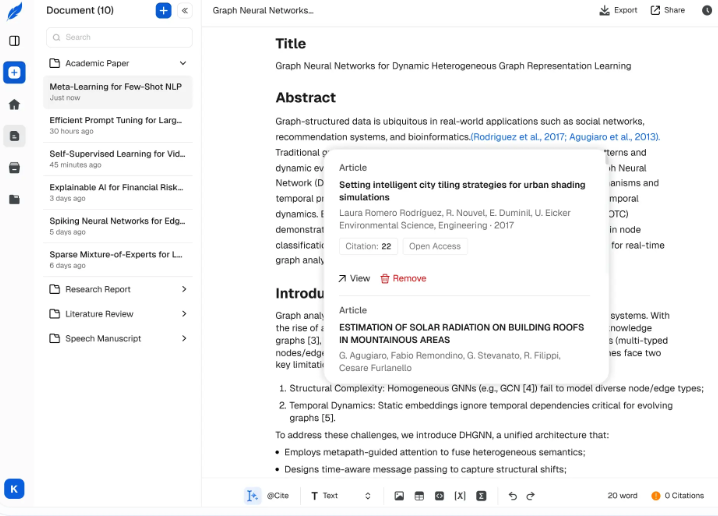Collapse the document list panel
718x516 pixels.
pos(185,11)
